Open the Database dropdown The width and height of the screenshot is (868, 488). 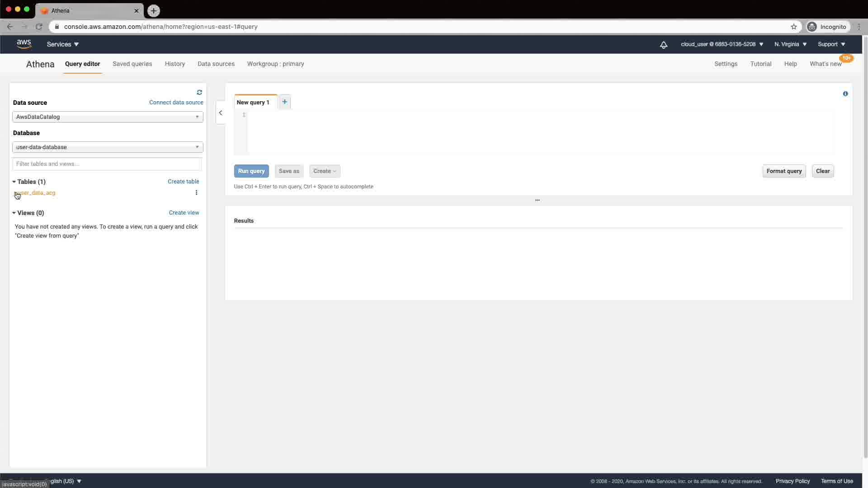click(x=108, y=147)
